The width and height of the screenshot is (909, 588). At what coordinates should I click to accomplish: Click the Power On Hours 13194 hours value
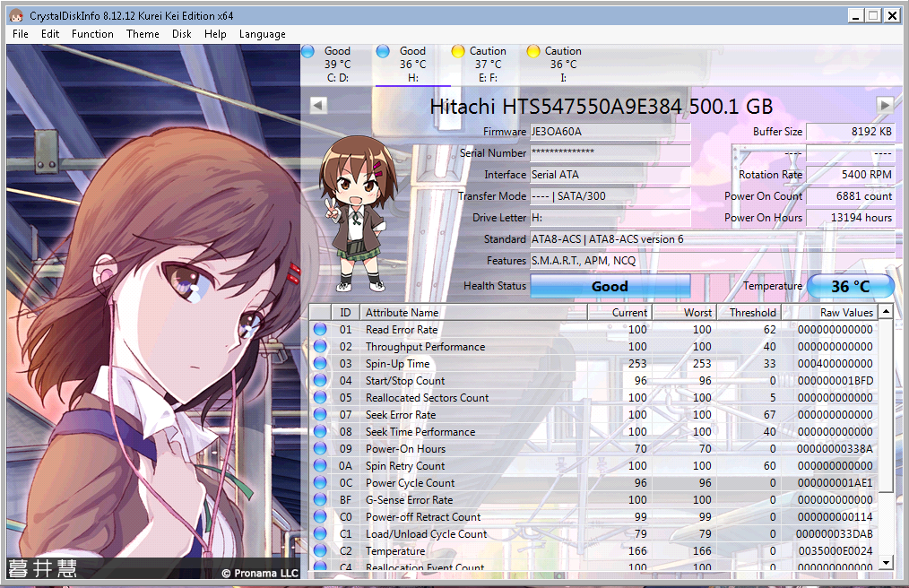pyautogui.click(x=851, y=218)
